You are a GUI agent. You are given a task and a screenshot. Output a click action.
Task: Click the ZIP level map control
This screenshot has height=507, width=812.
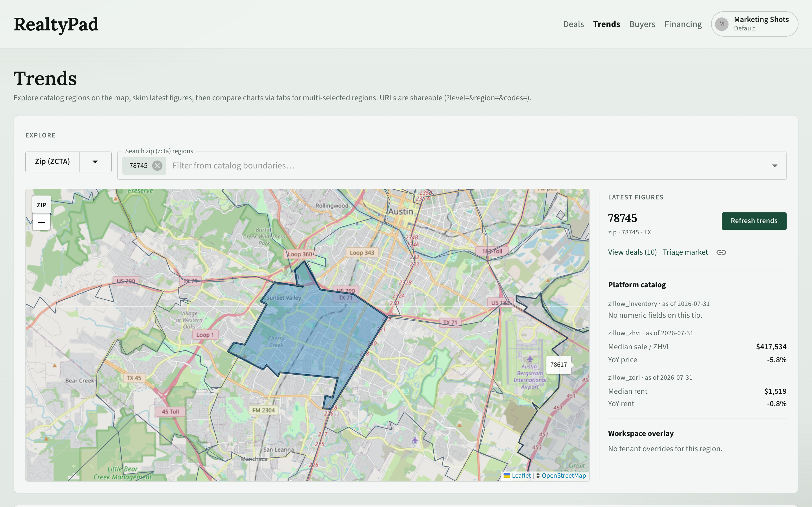click(42, 205)
